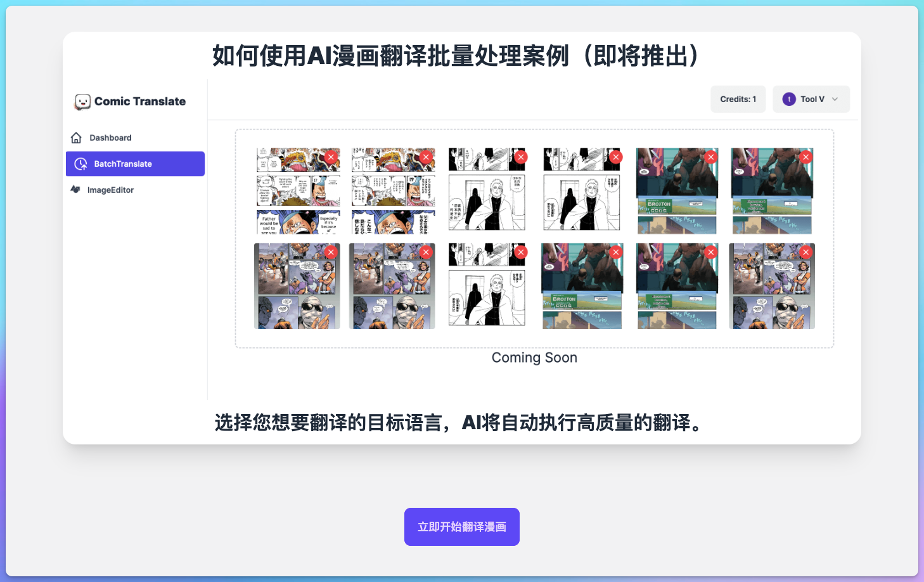Open the first top-row One Piece English thumbnail

coord(298,191)
